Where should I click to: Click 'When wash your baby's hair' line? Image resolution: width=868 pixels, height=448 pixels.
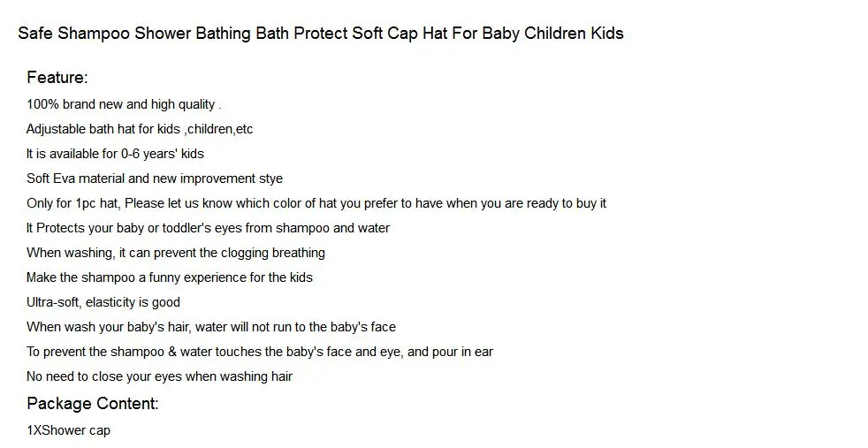(x=211, y=327)
